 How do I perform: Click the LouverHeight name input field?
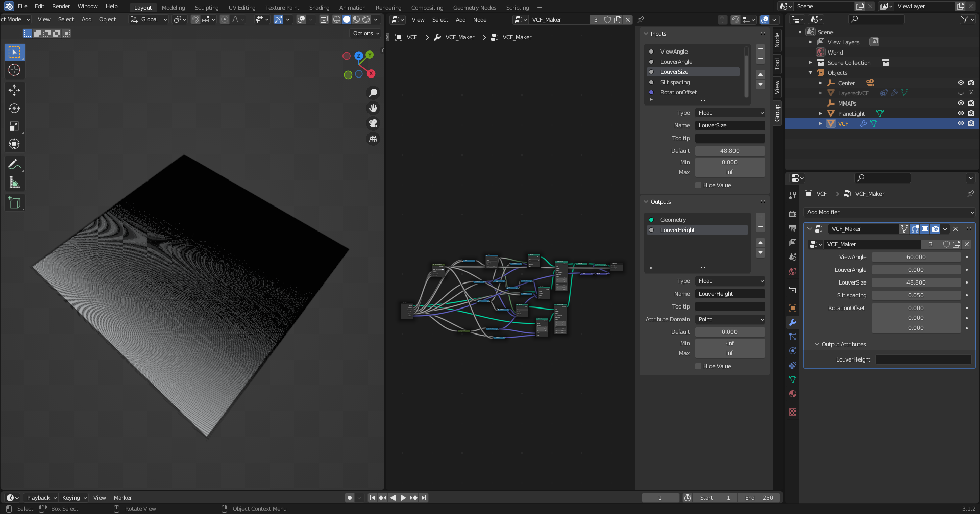click(x=730, y=294)
